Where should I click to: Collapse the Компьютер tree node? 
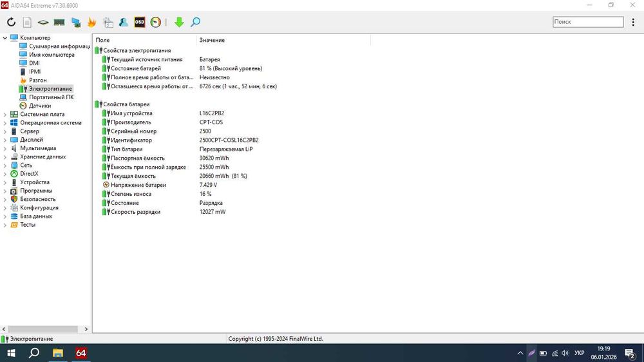pos(5,38)
